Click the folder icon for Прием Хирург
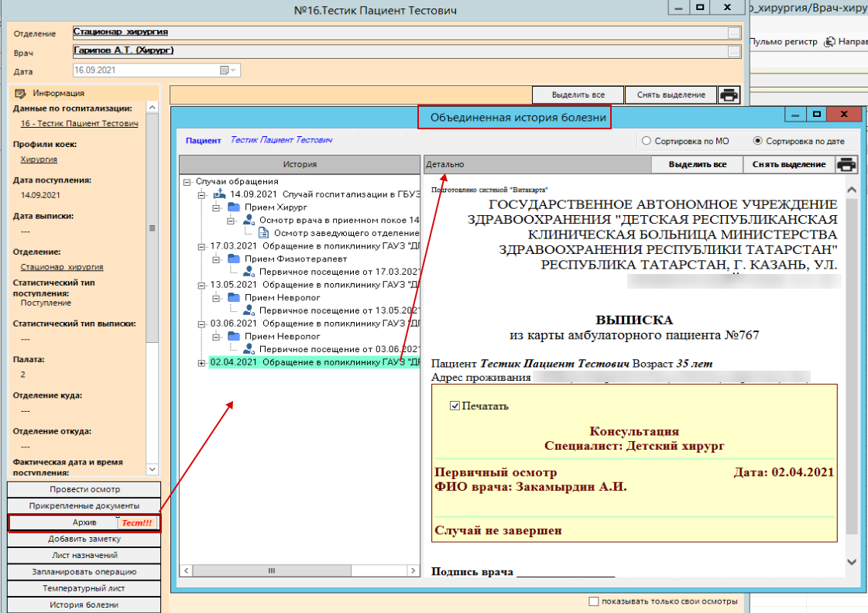Screen dimensions: 868x613 [234, 207]
